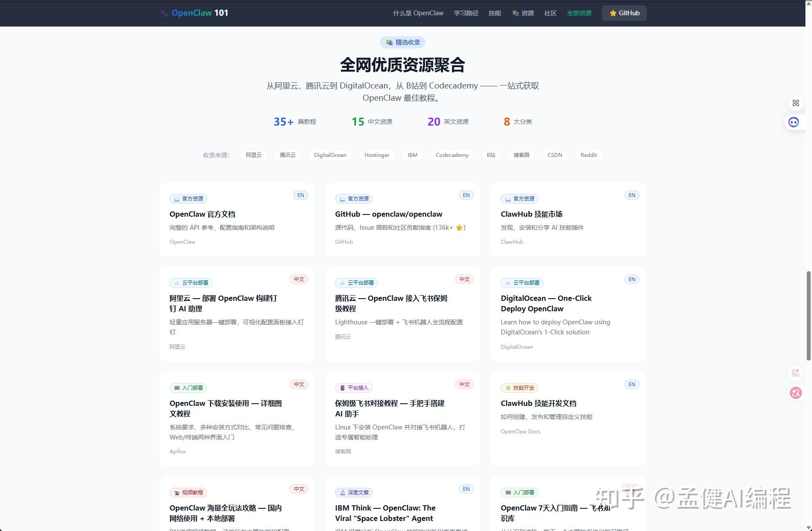Viewport: 812px width, 531px height.
Task: Switch to 全部资源 page
Action: (x=579, y=13)
